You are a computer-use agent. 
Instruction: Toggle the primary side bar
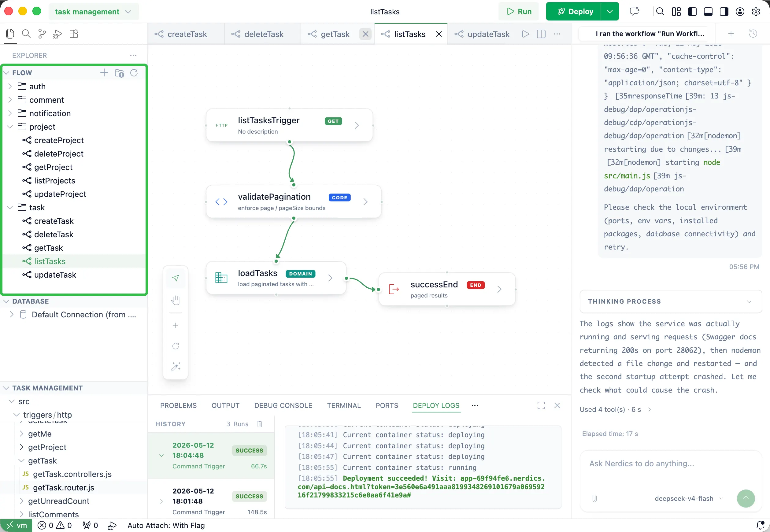tap(692, 11)
